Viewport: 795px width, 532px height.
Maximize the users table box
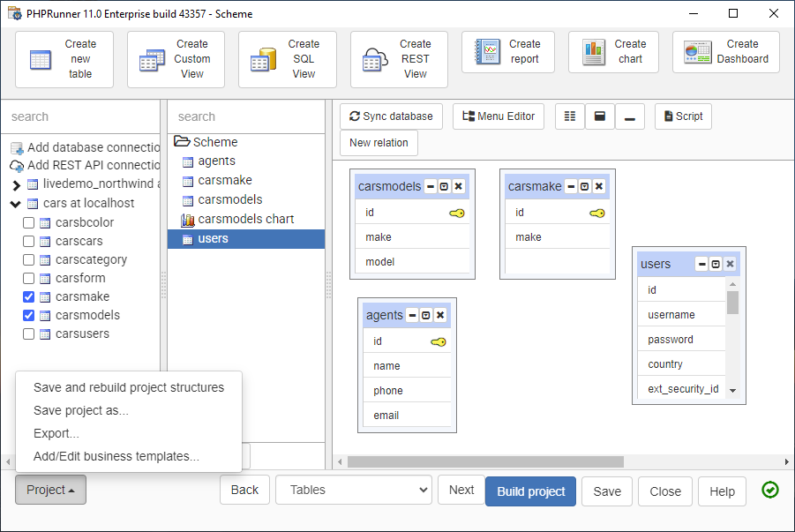click(x=716, y=264)
